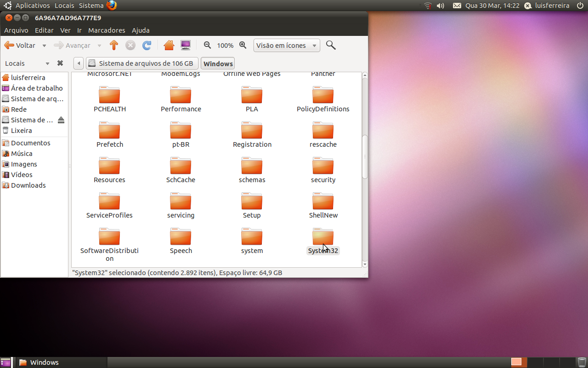This screenshot has height=368, width=588.
Task: Select the rescache folder icon
Action: [x=323, y=130]
